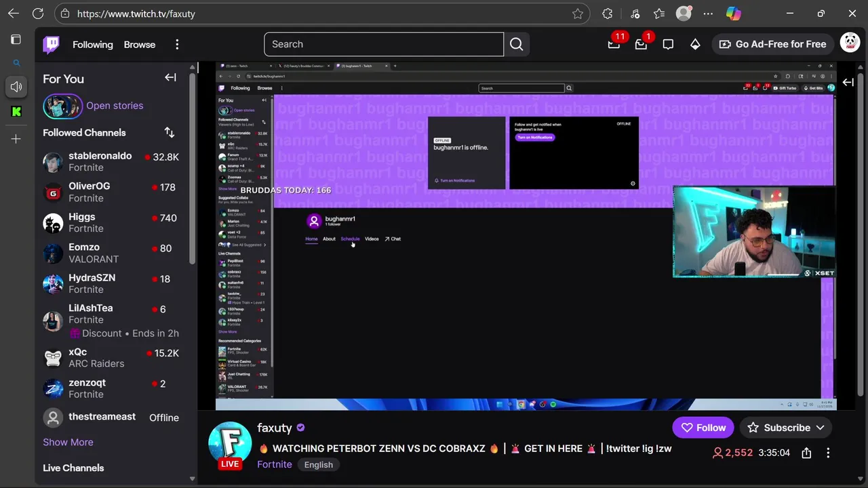
Task: Open the faxuty channel name link
Action: pos(275,428)
